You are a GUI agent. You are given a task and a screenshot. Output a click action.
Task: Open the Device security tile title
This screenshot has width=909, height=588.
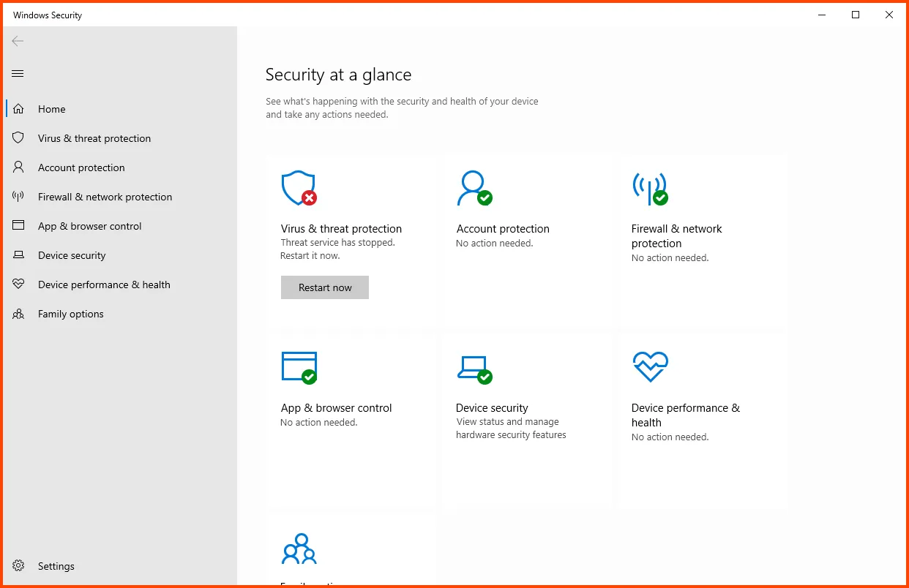(492, 408)
